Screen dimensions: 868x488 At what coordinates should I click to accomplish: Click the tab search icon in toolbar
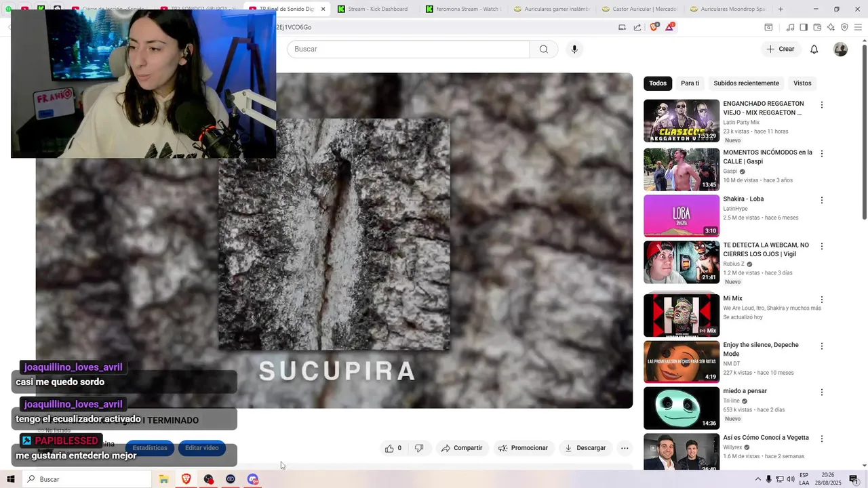pos(768,27)
